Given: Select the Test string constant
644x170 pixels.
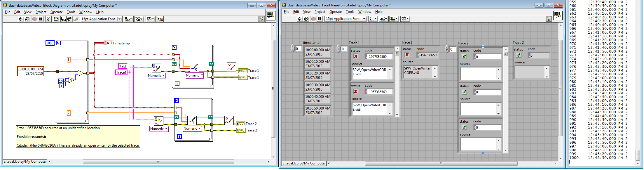Looking at the screenshot, I should (x=123, y=66).
